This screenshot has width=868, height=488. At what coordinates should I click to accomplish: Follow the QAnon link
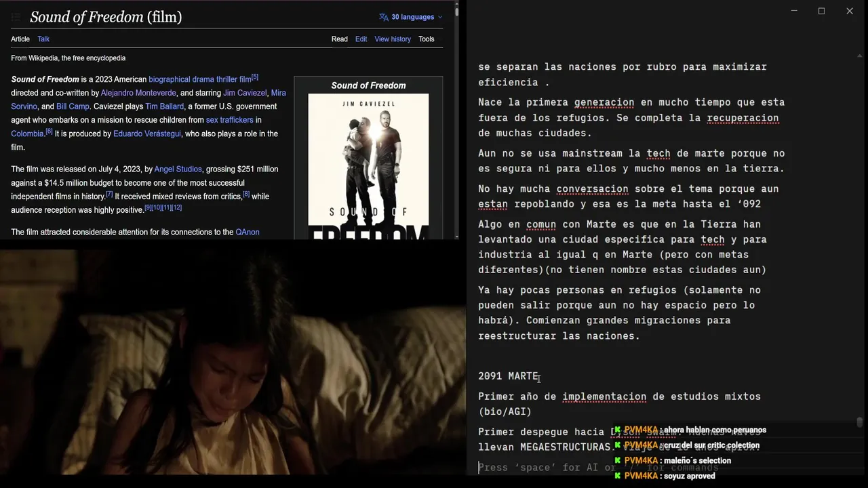(x=248, y=232)
